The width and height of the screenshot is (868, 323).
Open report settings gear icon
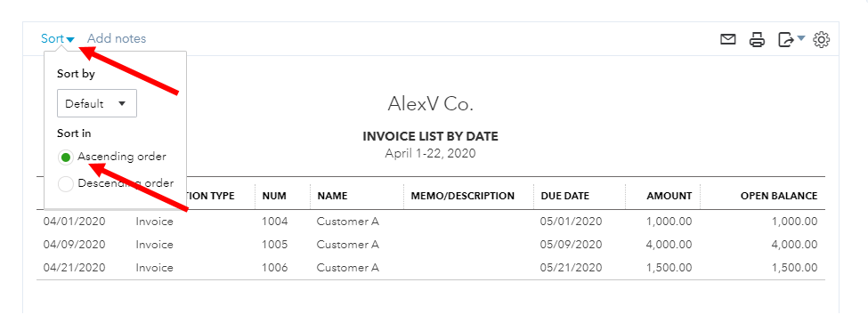click(x=822, y=40)
